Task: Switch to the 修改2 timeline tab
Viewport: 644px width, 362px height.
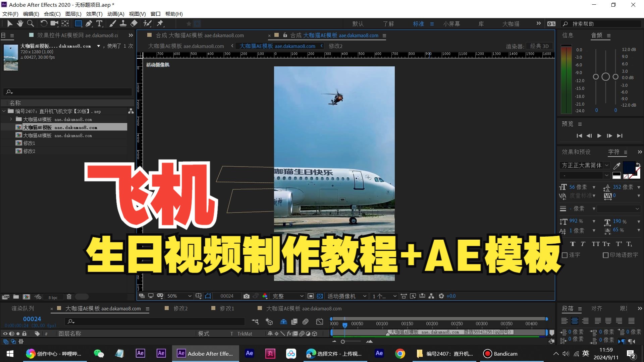Action: coord(180,308)
